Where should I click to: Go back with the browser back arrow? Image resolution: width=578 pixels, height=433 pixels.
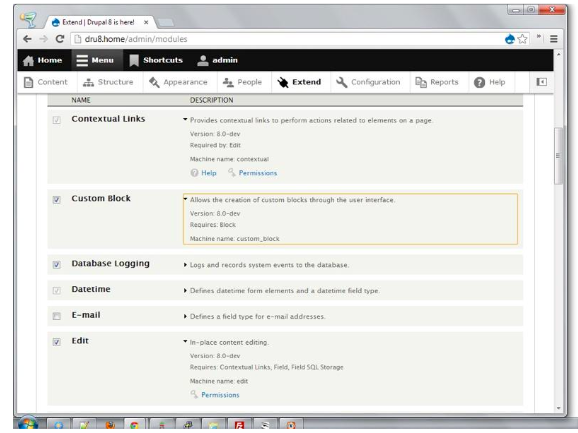coord(27,39)
